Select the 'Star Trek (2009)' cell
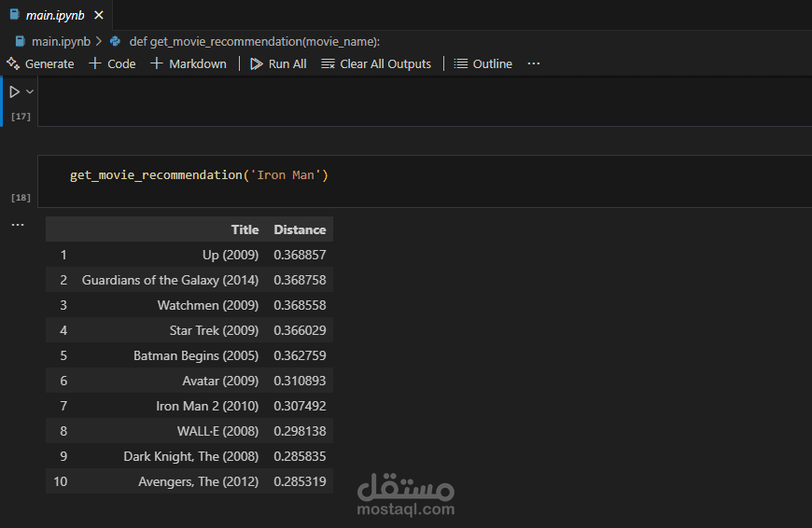The height and width of the screenshot is (528, 812). [x=214, y=330]
